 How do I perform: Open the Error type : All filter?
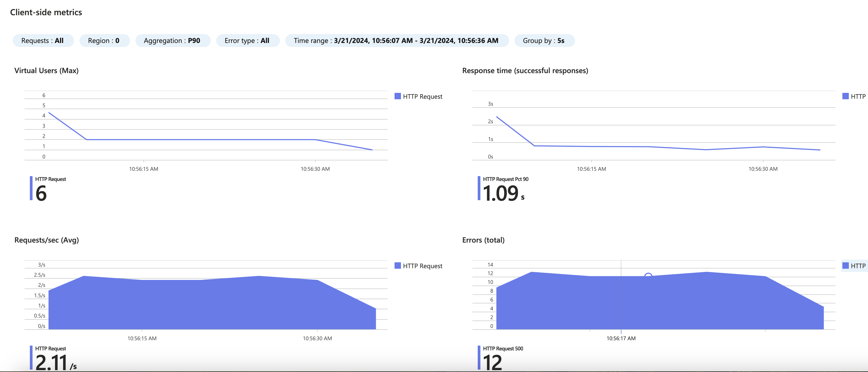click(x=247, y=41)
